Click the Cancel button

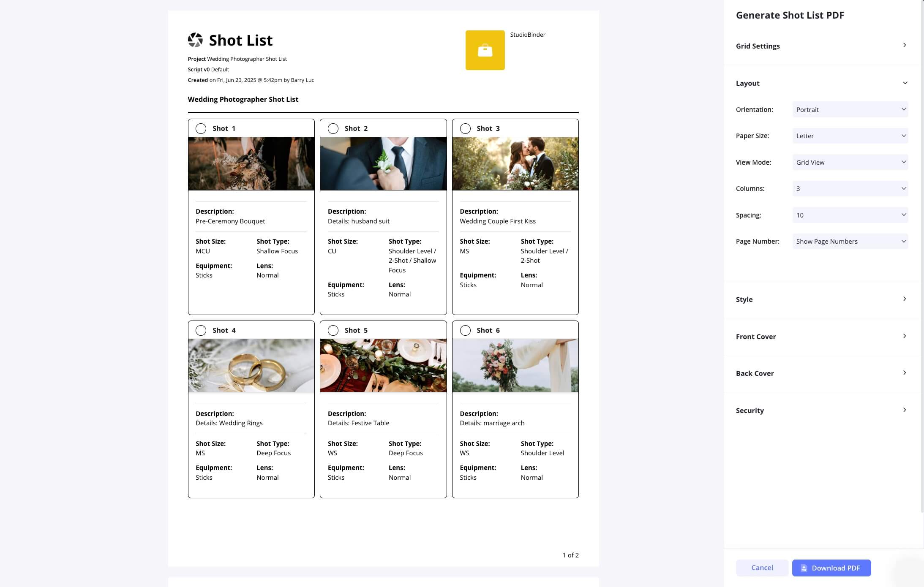point(762,568)
